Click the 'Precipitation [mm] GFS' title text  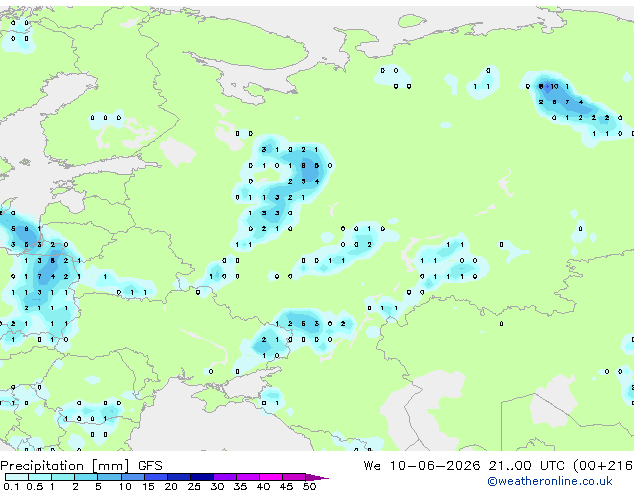tap(81, 466)
